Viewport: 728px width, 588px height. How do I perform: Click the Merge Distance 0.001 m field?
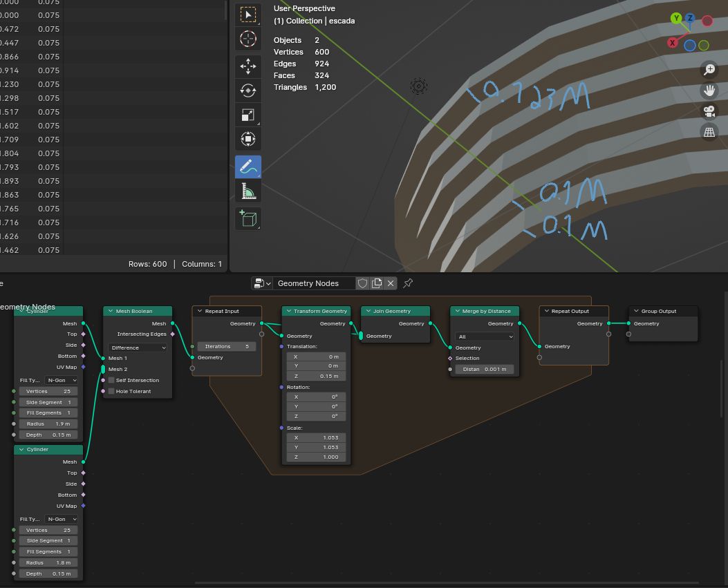click(484, 369)
